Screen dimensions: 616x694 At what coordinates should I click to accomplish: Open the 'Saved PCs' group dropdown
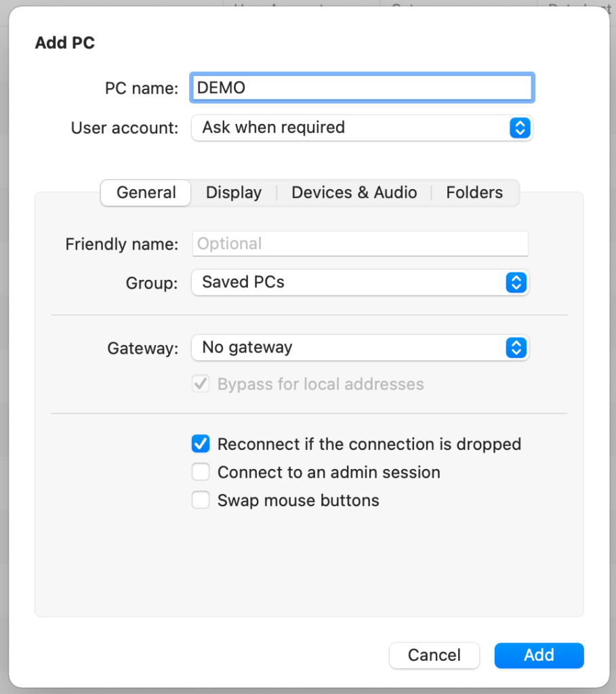[x=361, y=283]
